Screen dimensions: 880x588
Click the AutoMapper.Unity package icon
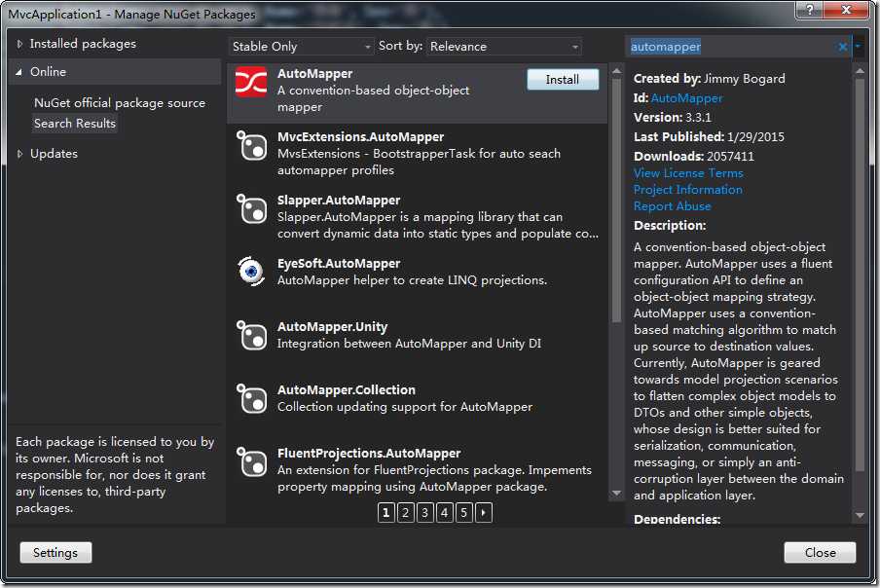[x=251, y=336]
